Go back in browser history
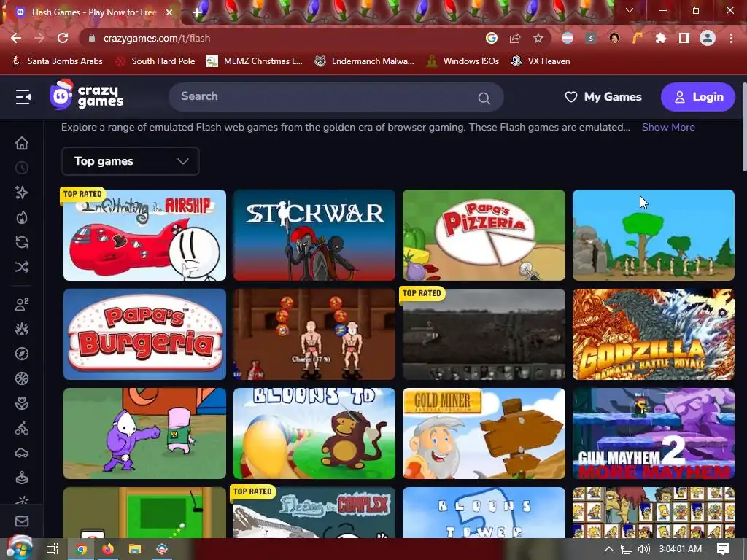The height and width of the screenshot is (560, 747). coord(16,38)
